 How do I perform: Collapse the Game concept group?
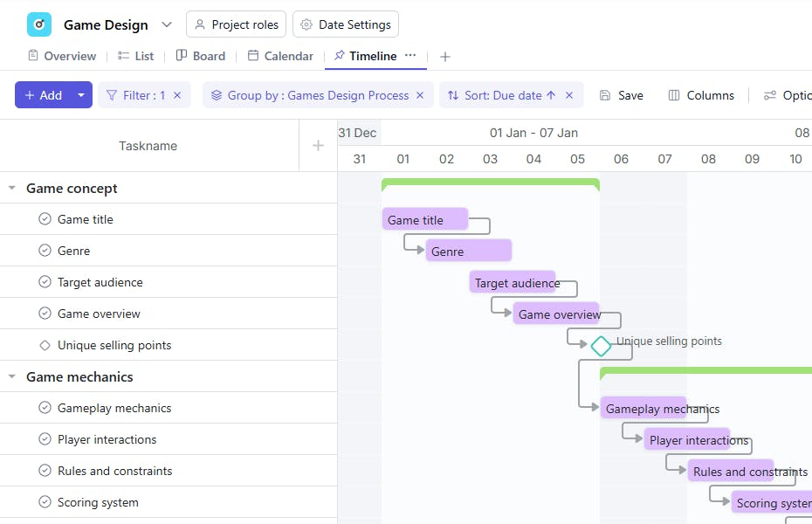click(x=12, y=188)
